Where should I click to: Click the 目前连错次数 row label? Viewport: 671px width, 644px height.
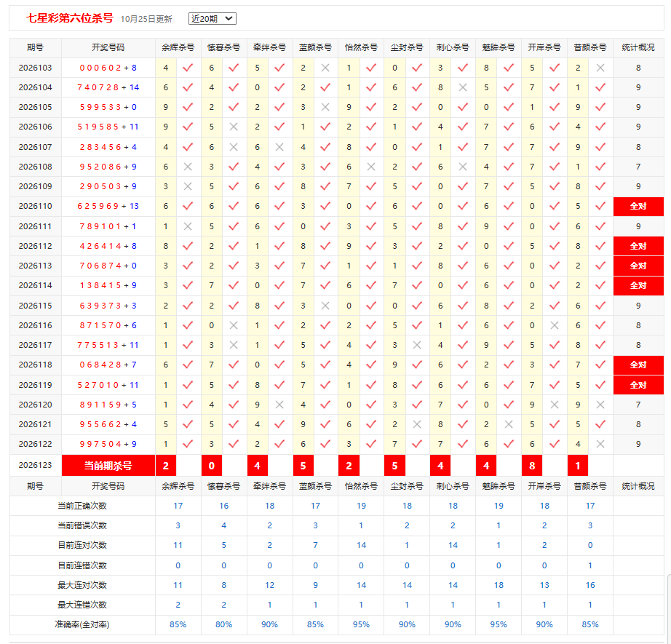82,565
